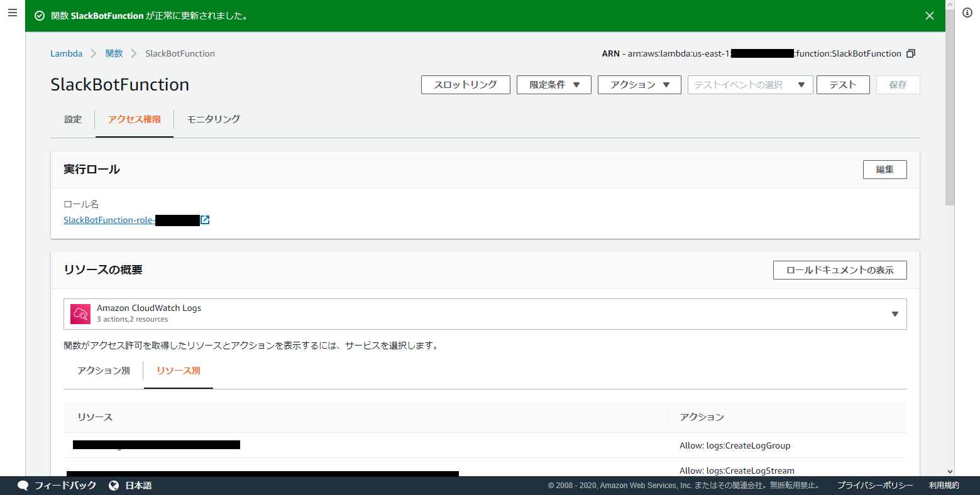Open the 利用規約 link
Viewport: 980px width, 495px height.
(944, 486)
